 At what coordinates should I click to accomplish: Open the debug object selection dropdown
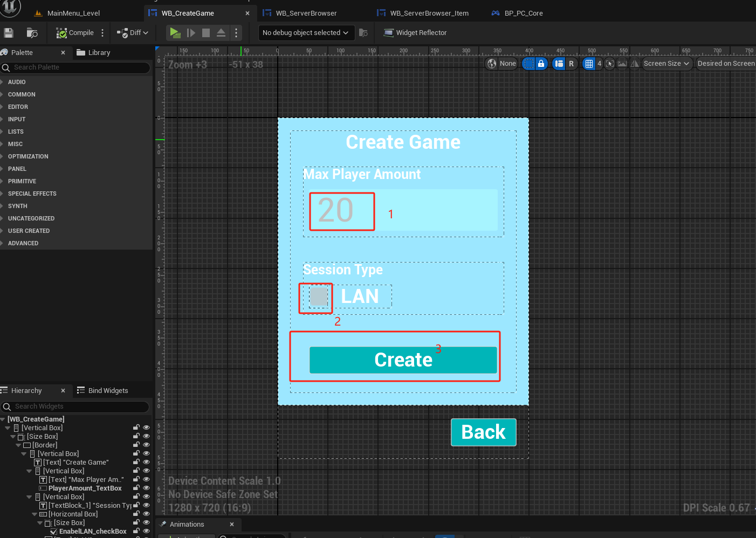pos(306,33)
